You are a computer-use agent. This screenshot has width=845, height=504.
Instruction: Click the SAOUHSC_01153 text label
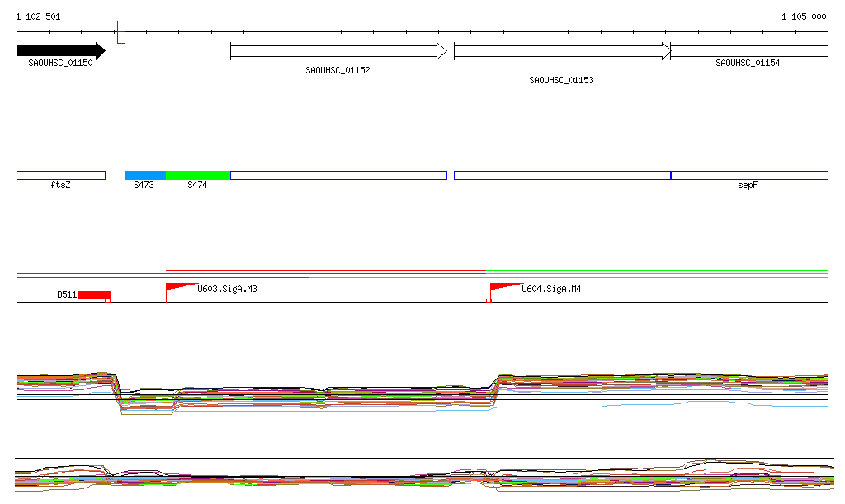click(561, 81)
